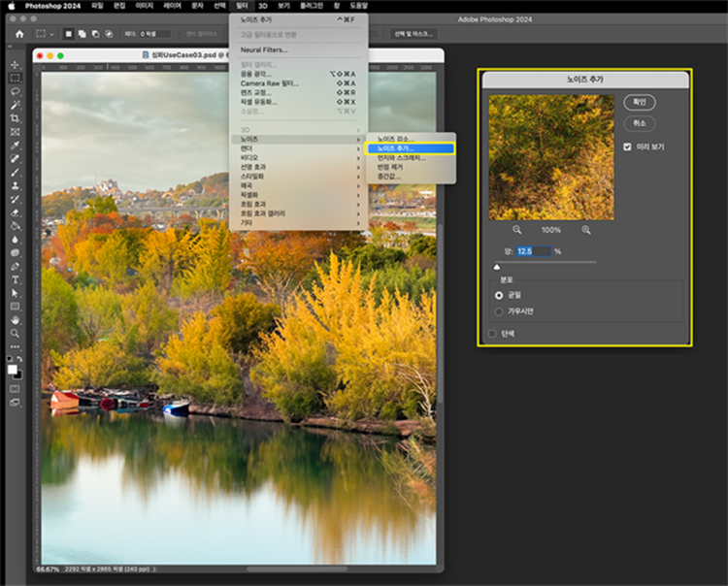Select the Frame tool
The image size is (728, 586).
15,132
